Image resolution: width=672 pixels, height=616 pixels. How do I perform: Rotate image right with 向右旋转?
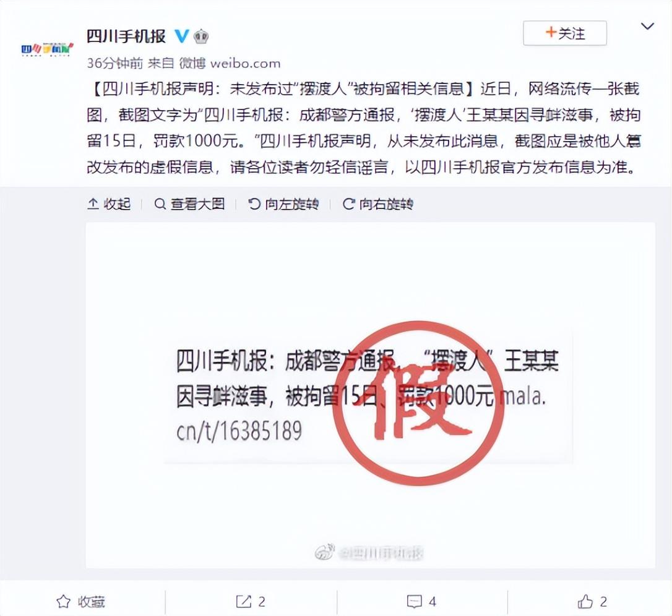pyautogui.click(x=377, y=204)
